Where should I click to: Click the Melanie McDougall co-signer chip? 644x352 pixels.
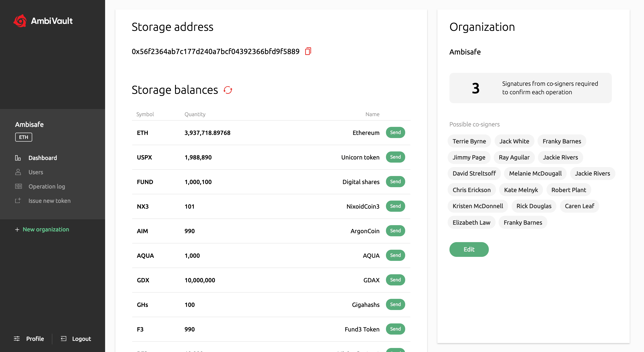tap(535, 174)
